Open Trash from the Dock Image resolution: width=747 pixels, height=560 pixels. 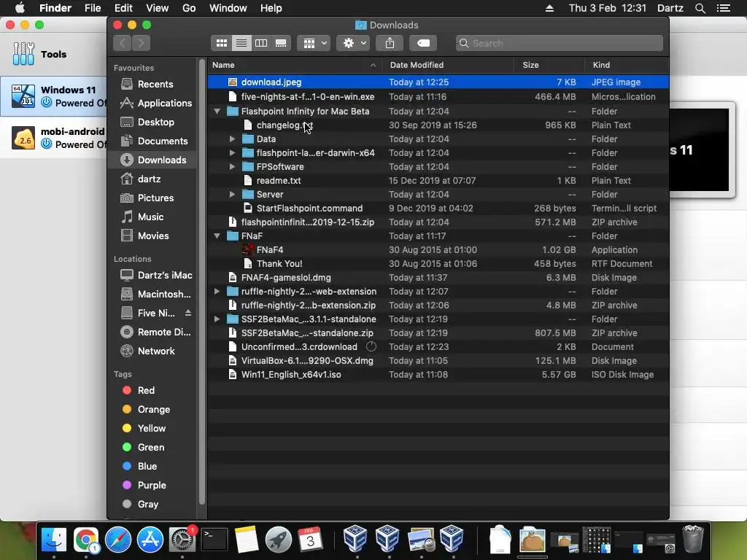(x=693, y=539)
